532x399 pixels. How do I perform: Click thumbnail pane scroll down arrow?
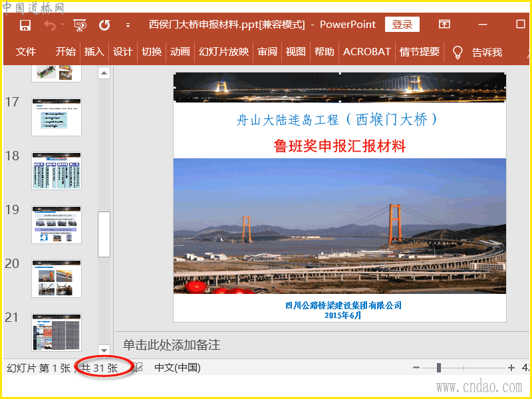point(104,350)
